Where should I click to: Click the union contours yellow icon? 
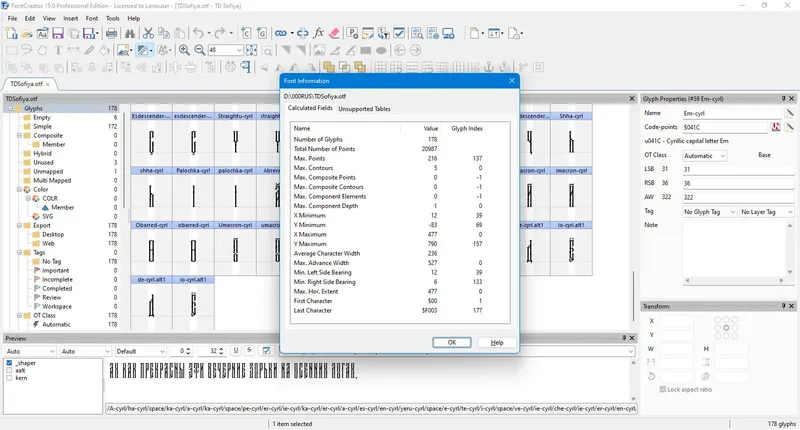click(x=329, y=67)
